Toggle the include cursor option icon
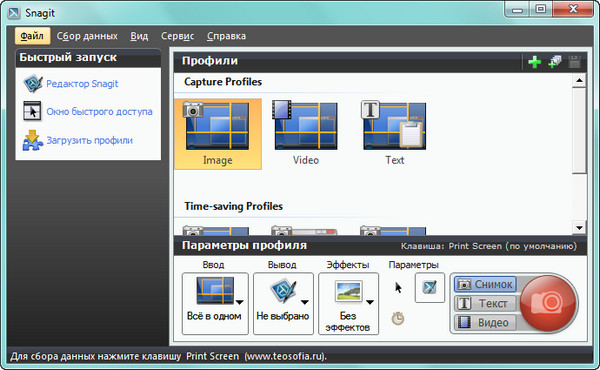Image resolution: width=600 pixels, height=370 pixels. 398,288
